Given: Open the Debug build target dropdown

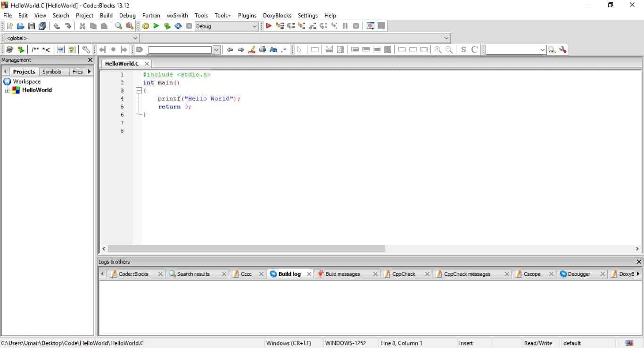Looking at the screenshot, I should [x=255, y=26].
